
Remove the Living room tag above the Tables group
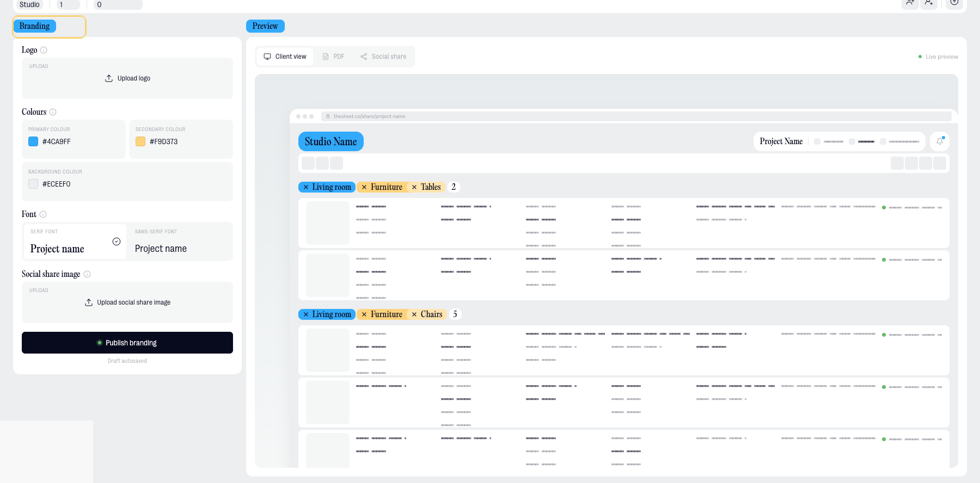(x=306, y=187)
